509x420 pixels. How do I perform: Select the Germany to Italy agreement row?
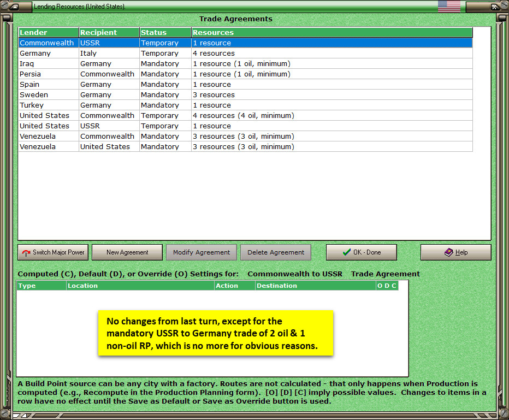coord(245,53)
